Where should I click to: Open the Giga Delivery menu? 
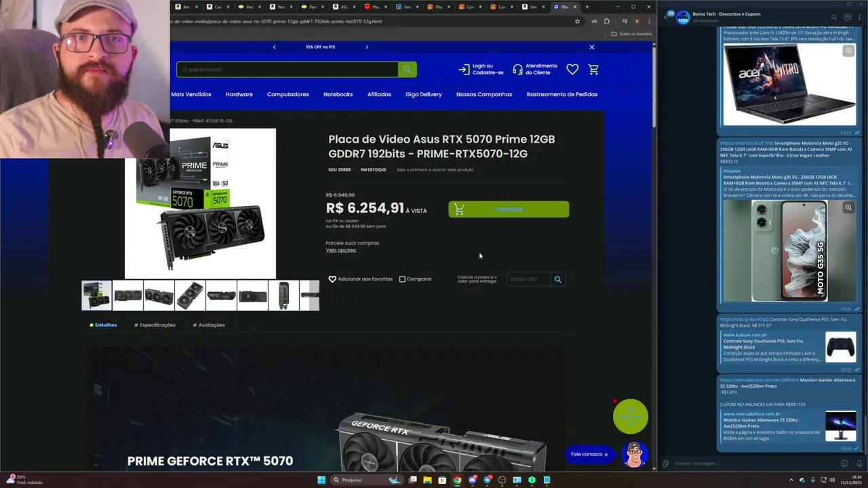[x=423, y=94]
